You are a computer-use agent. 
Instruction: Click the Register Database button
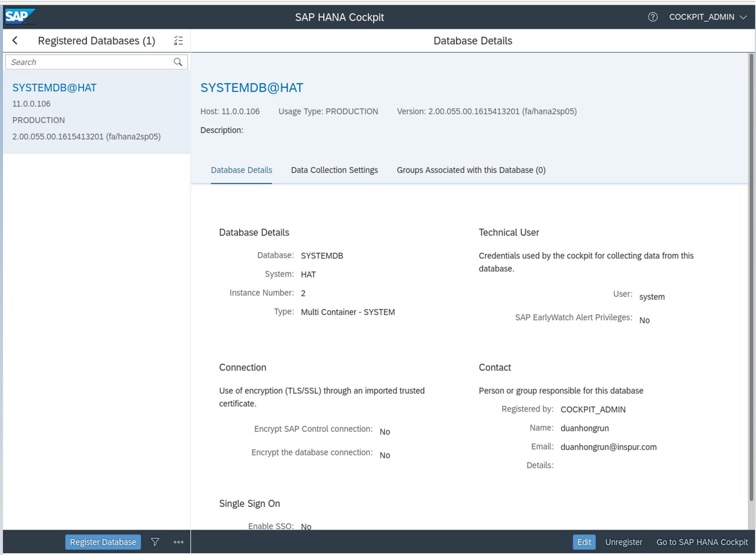click(103, 542)
